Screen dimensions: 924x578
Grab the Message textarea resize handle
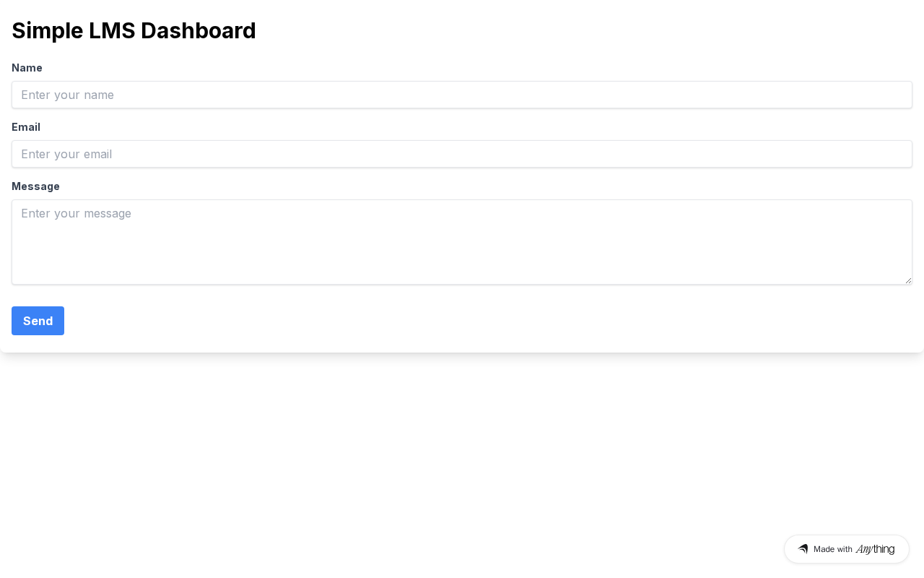[x=908, y=280]
